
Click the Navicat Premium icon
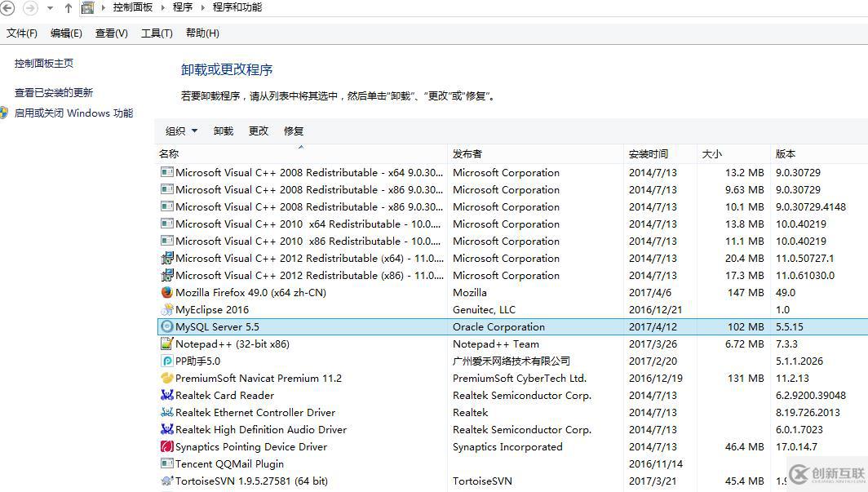coord(166,378)
